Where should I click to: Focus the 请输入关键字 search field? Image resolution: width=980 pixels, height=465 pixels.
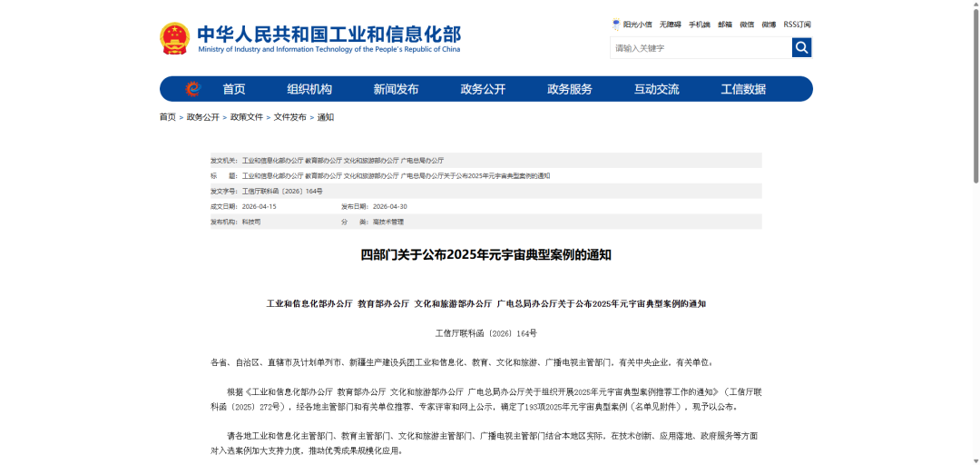click(701, 47)
